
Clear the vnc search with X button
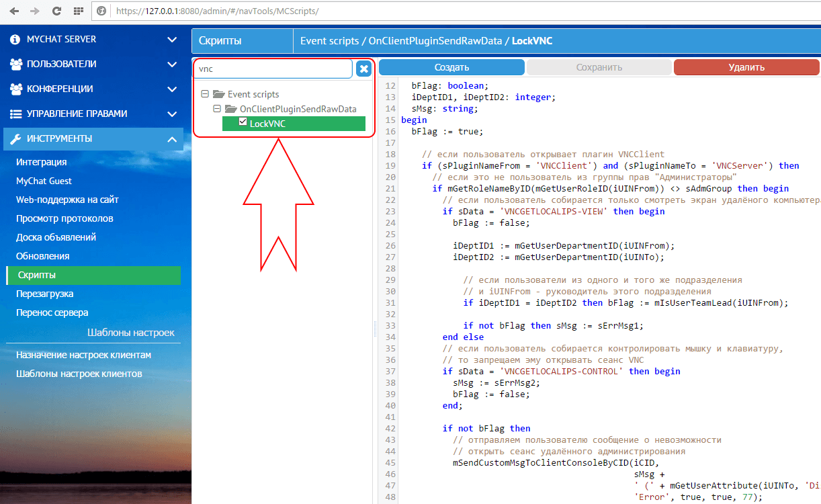pyautogui.click(x=363, y=69)
